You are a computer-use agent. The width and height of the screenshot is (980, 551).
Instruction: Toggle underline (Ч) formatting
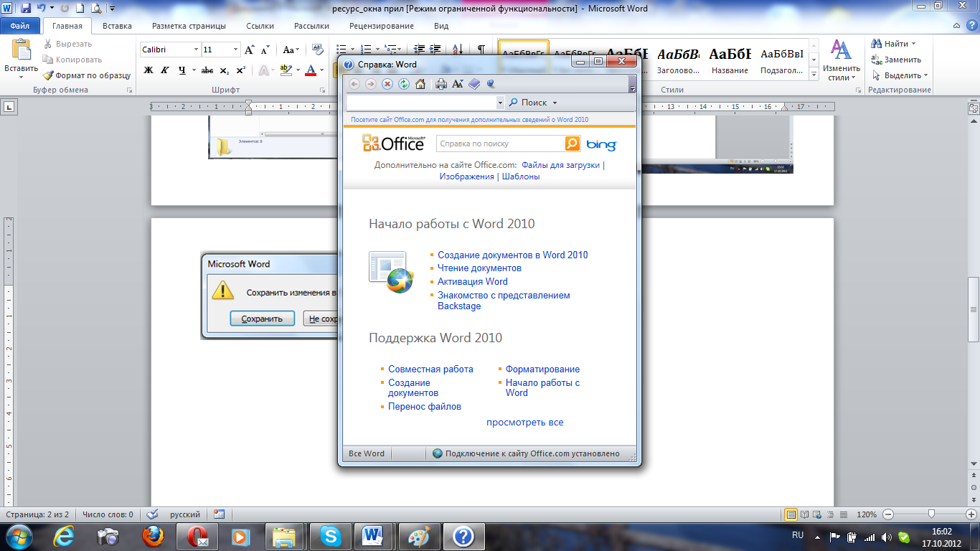point(182,70)
